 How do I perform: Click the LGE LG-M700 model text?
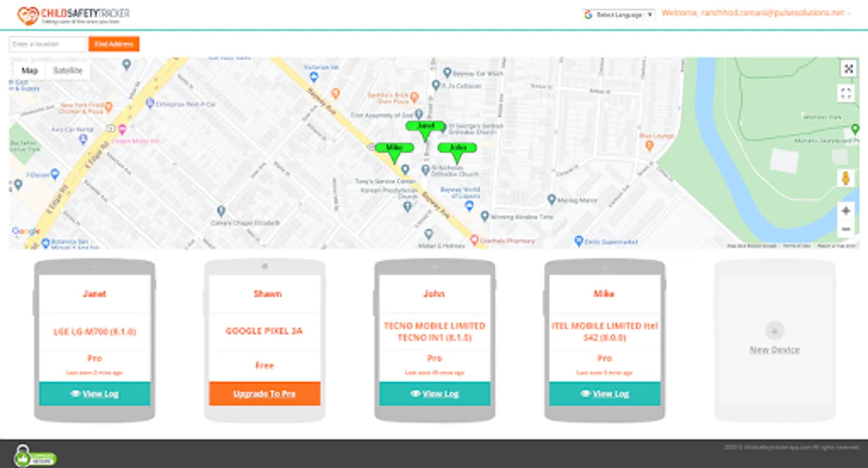95,331
